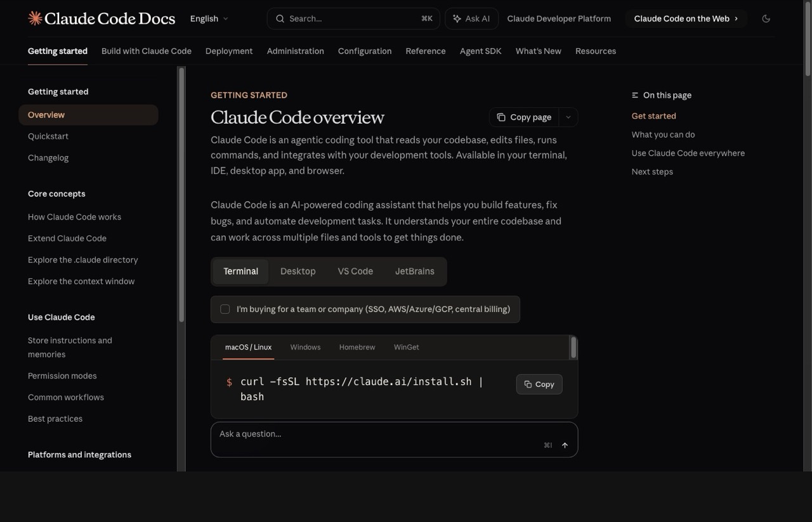Click the Copy page button
Screen dimensions: 812x522
tap(524, 117)
